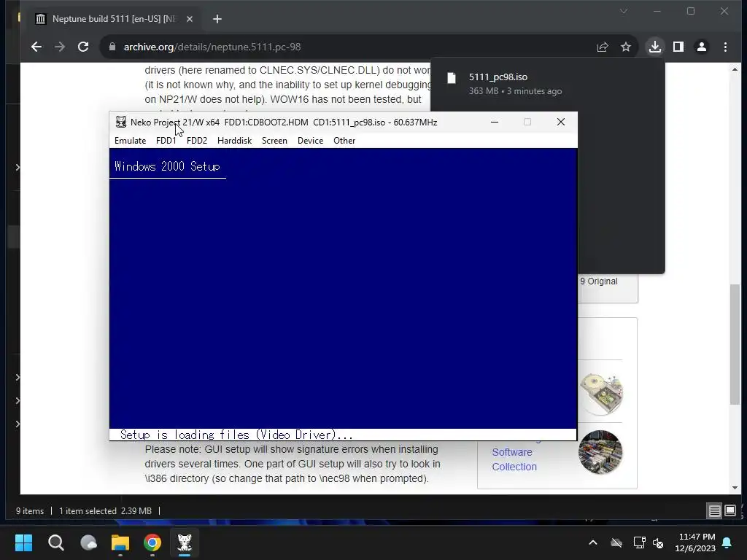This screenshot has height=560, width=747.
Task: Click the Neko Project cat icon in title bar
Action: pos(121,122)
